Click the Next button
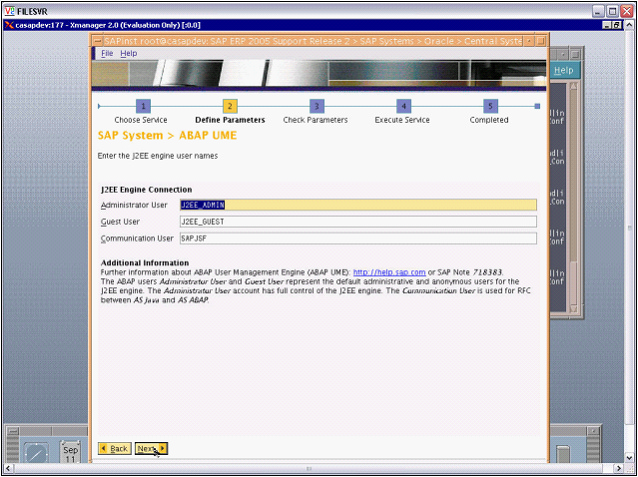The height and width of the screenshot is (477, 638). click(151, 449)
